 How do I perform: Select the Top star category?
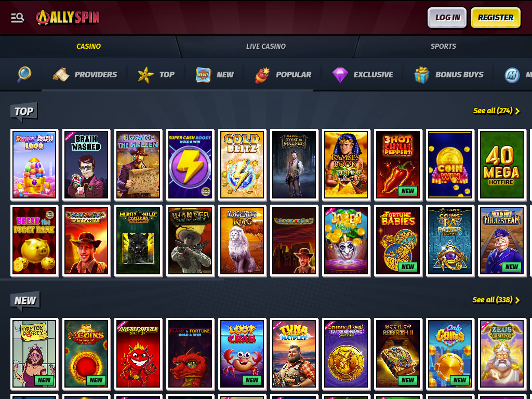click(x=156, y=75)
